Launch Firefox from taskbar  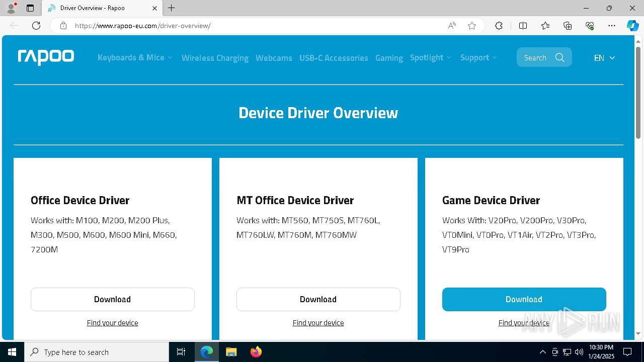256,352
